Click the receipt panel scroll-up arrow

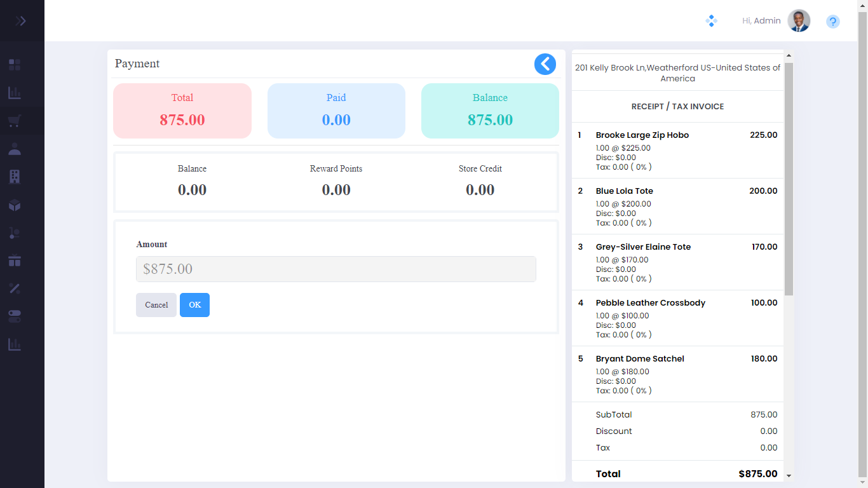[789, 56]
